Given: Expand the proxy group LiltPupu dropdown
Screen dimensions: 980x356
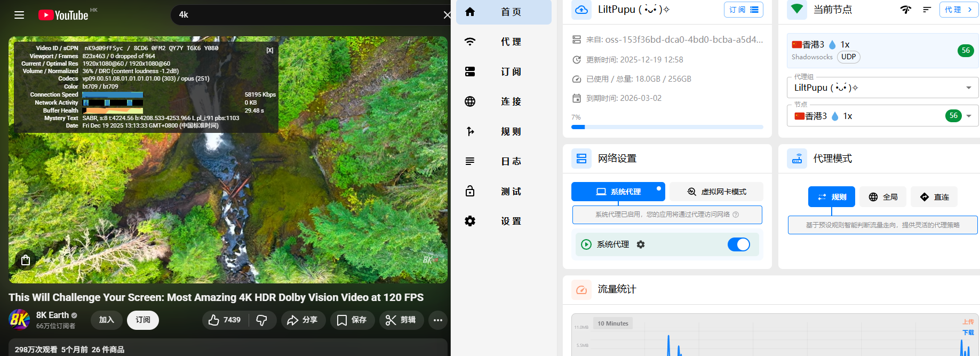Looking at the screenshot, I should pyautogui.click(x=968, y=88).
